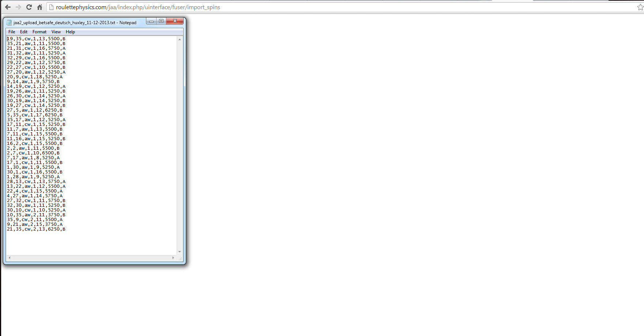Bookmark this page with the star icon
Image resolution: width=644 pixels, height=336 pixels.
(640, 7)
